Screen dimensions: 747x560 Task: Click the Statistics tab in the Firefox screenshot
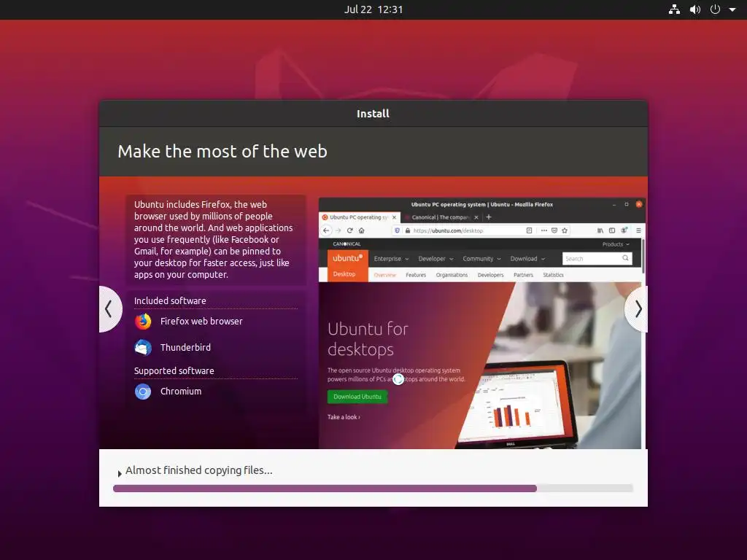[x=553, y=275]
